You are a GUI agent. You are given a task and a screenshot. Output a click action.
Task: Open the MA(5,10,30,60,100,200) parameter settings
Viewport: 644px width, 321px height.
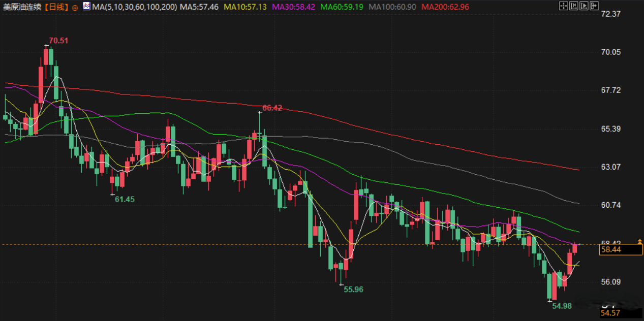134,7
